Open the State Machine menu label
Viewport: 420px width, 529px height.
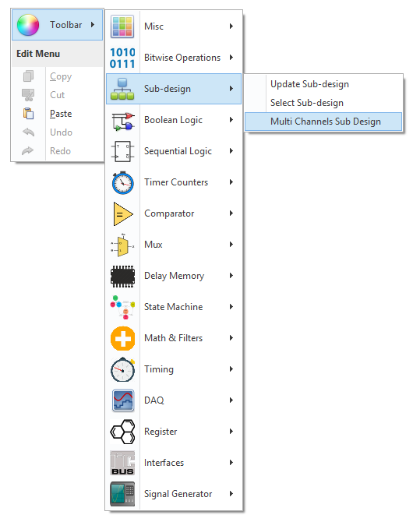point(174,307)
